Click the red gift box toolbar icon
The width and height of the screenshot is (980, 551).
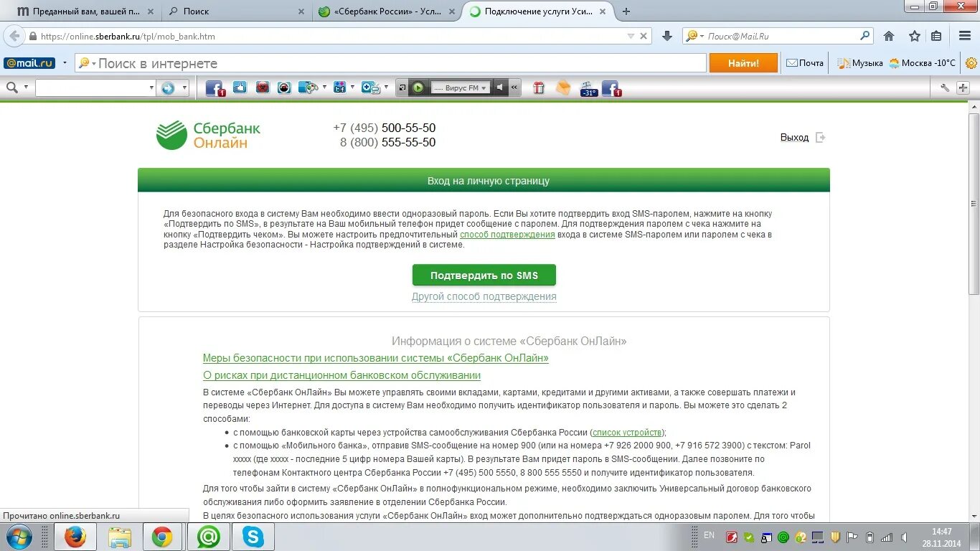(539, 88)
